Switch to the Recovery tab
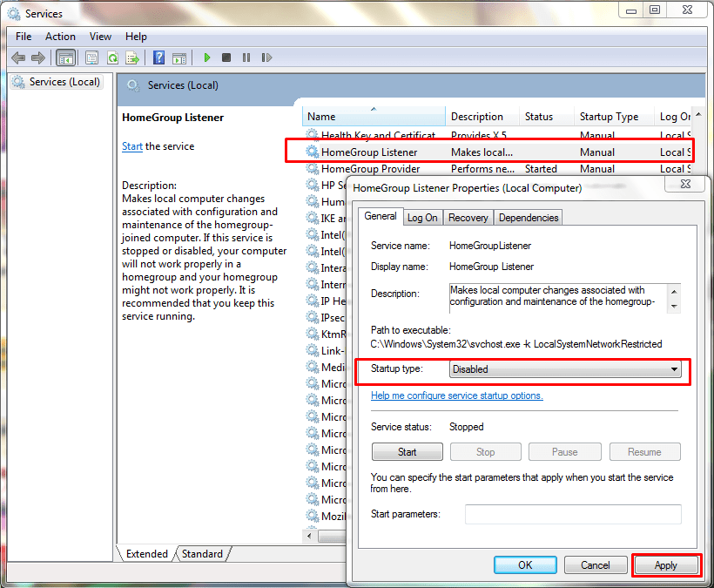This screenshot has width=714, height=588. [x=468, y=218]
